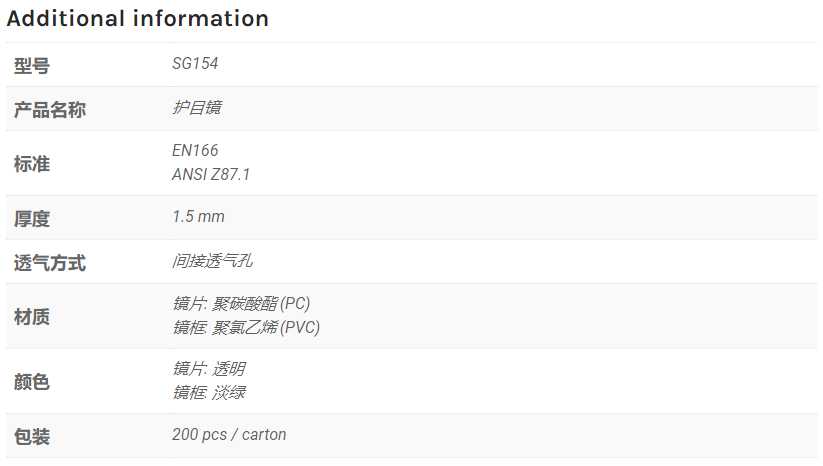823x466 pixels.
Task: Select the 1.5 mm thickness value
Action: tap(198, 216)
